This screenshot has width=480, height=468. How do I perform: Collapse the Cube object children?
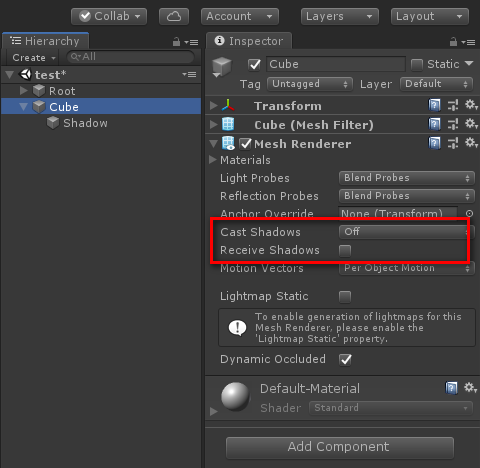[x=23, y=107]
